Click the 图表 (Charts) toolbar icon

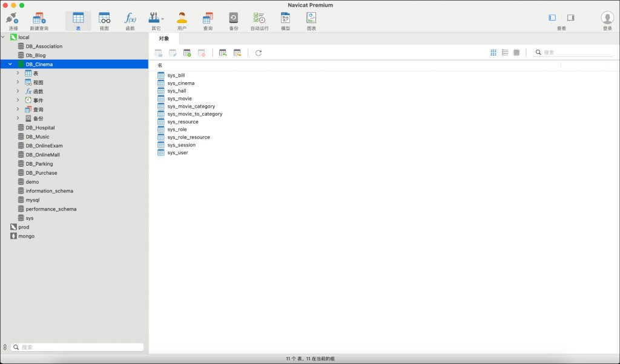pos(311,20)
